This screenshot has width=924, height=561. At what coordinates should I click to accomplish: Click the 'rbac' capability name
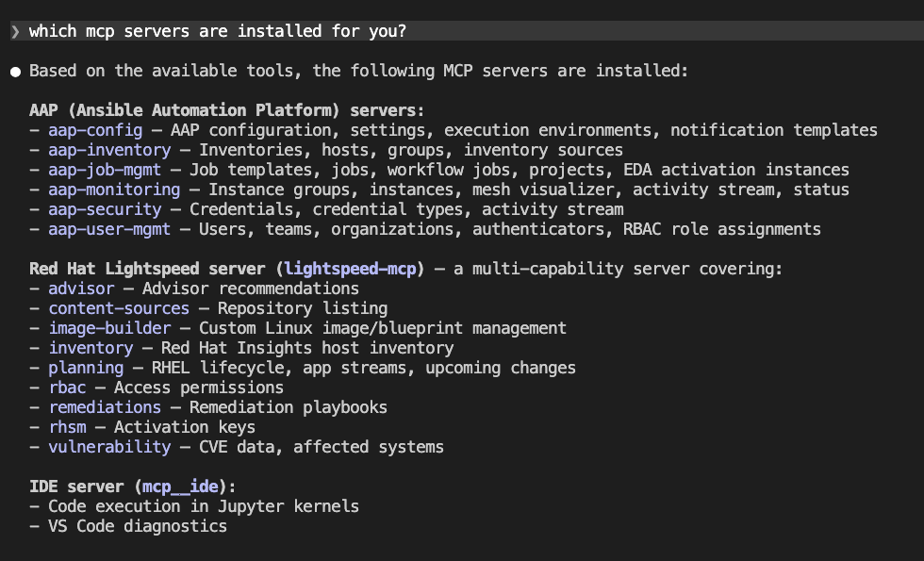click(67, 388)
